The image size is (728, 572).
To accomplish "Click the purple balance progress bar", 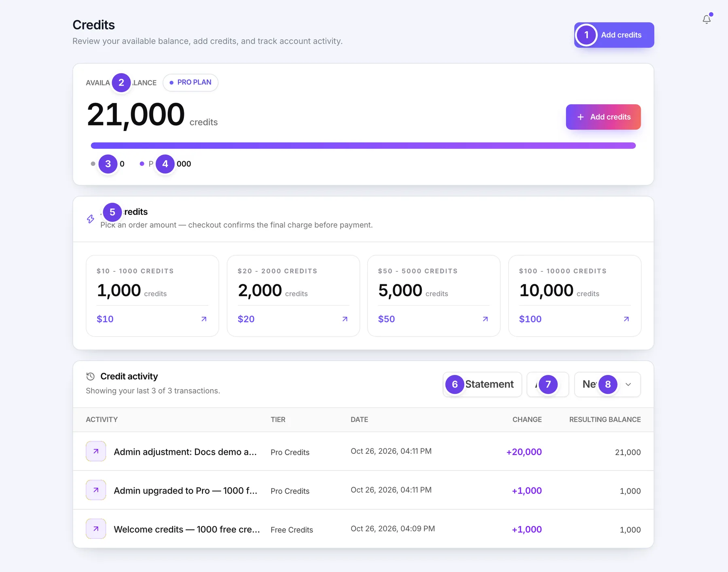I will click(363, 146).
